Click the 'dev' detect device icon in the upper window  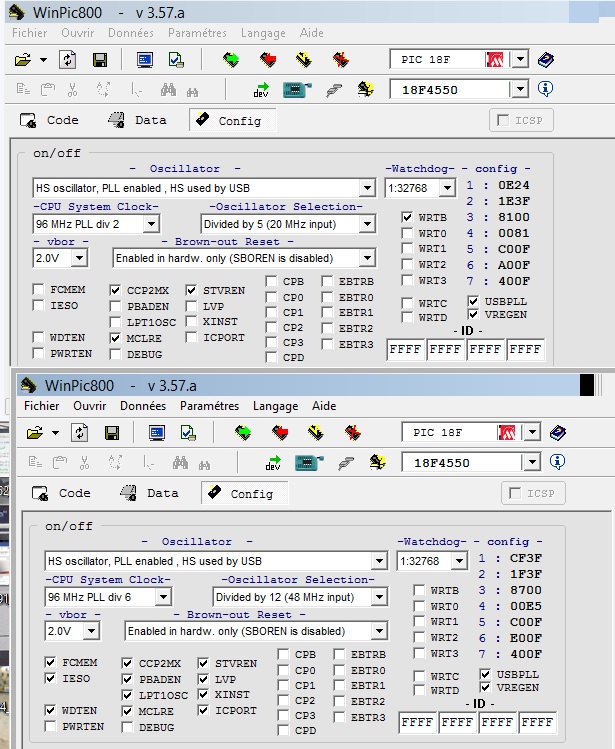(261, 90)
